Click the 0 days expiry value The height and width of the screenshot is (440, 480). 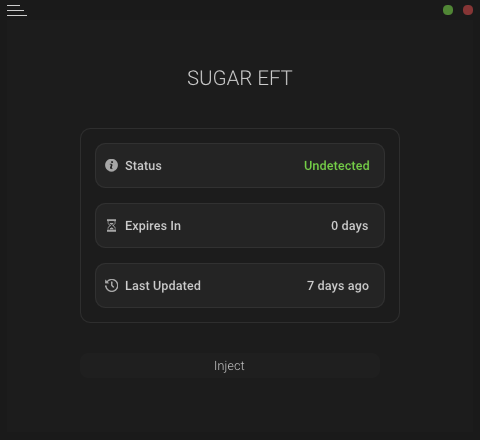(x=350, y=226)
